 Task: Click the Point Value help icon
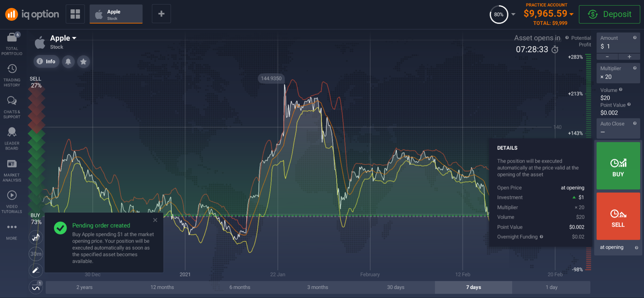click(629, 104)
